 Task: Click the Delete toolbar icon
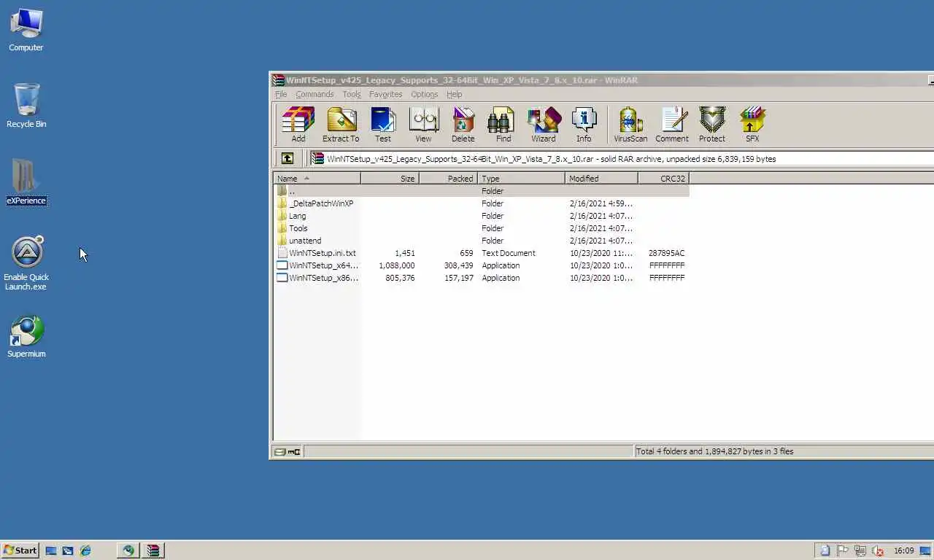click(x=463, y=125)
